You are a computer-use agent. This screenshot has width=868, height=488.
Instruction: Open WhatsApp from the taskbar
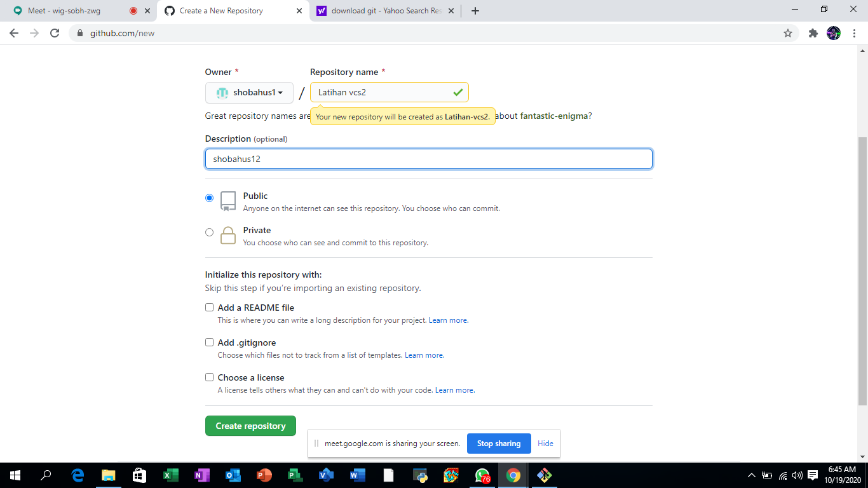pyautogui.click(x=482, y=475)
